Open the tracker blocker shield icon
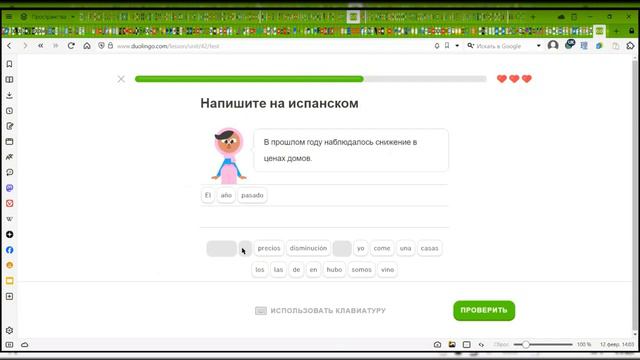Screen dimensions: 640x360 tap(101, 46)
